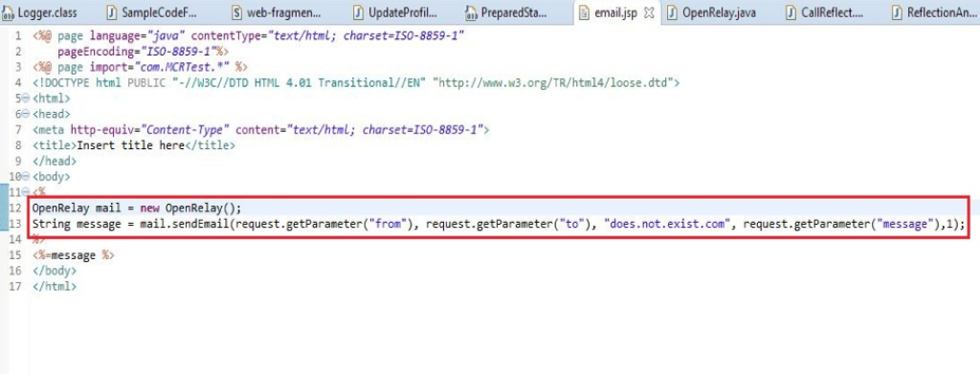Screen dimensions: 980x374
Task: Click the JSP page icon on email.jsp tab
Action: (x=585, y=12)
